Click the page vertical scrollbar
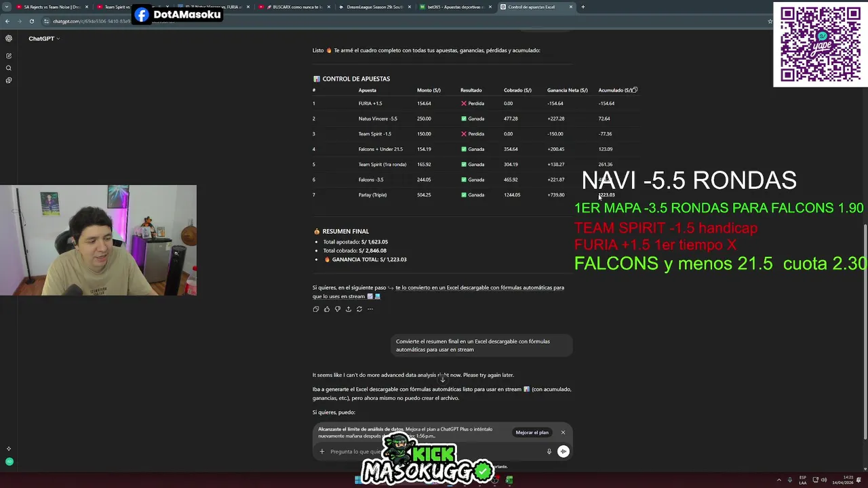This screenshot has width=868, height=488. (x=865, y=332)
